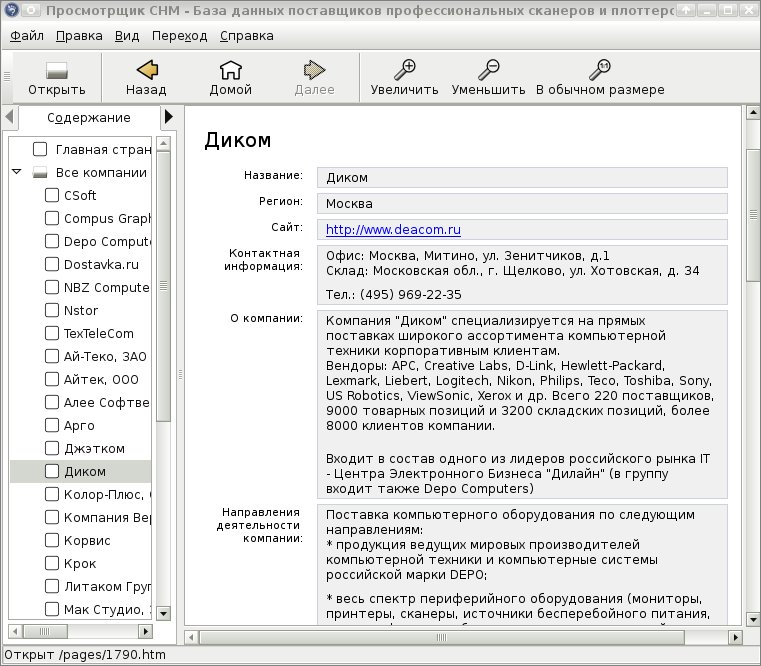Viewport: 761px width, 666px height.
Task: Select the Содержание sidebar tab
Action: coord(89,117)
